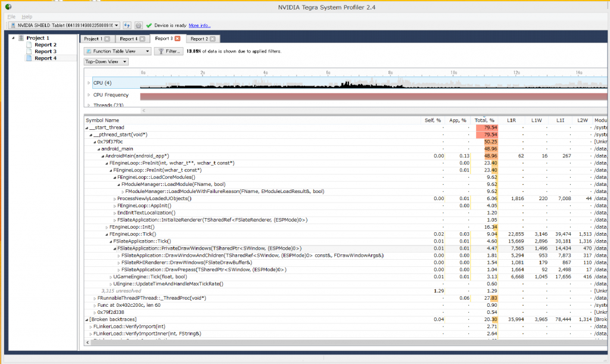Select Report 4 in project tree

point(45,58)
